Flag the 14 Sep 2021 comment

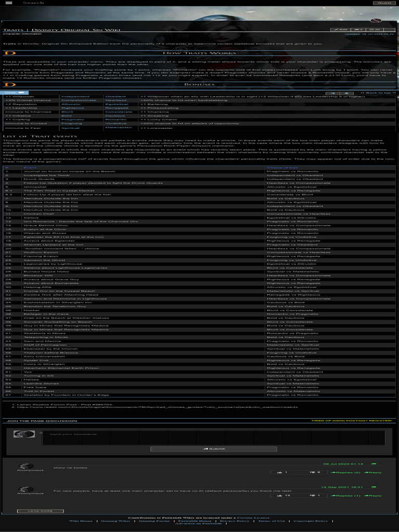pyautogui.click(x=374, y=487)
